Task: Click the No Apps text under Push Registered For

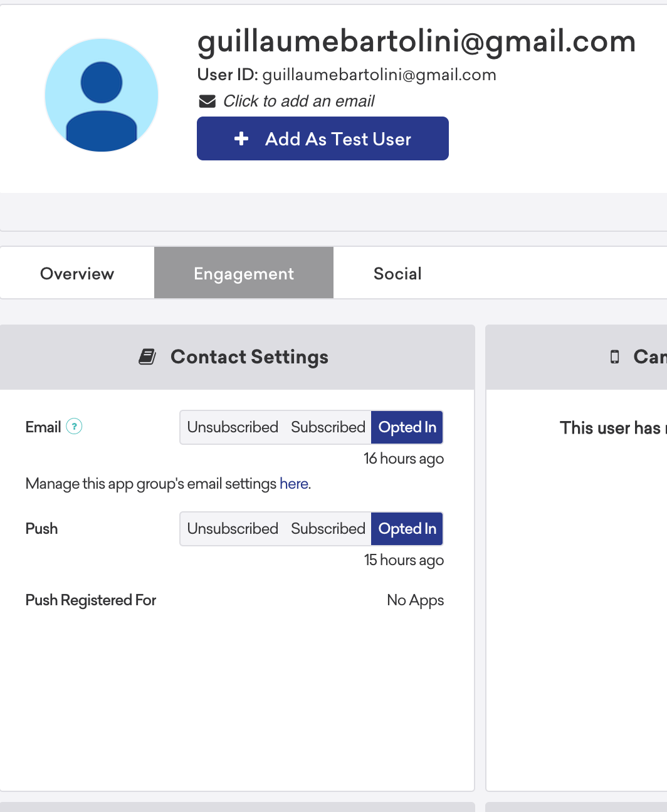Action: (415, 600)
